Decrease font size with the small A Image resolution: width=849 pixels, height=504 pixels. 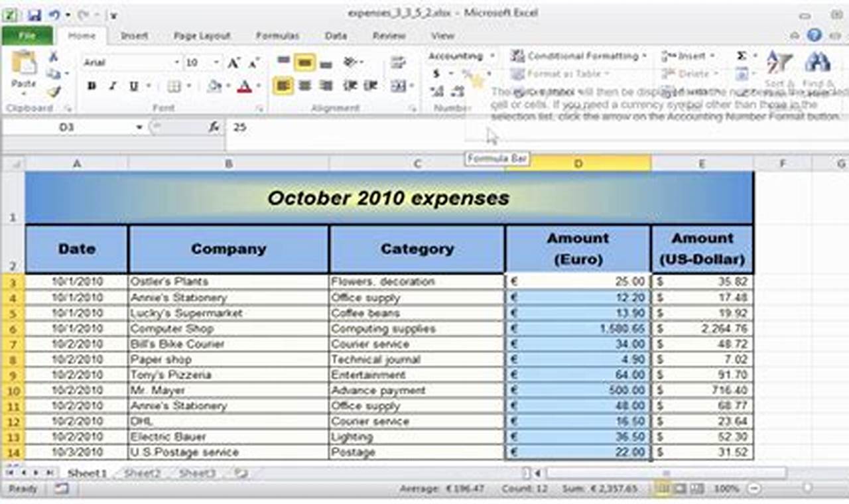tap(253, 63)
